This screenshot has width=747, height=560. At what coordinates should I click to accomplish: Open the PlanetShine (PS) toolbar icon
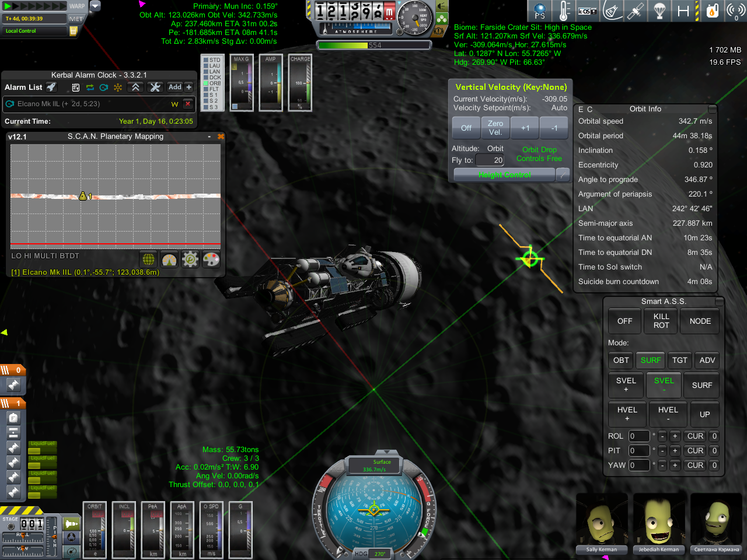540,11
